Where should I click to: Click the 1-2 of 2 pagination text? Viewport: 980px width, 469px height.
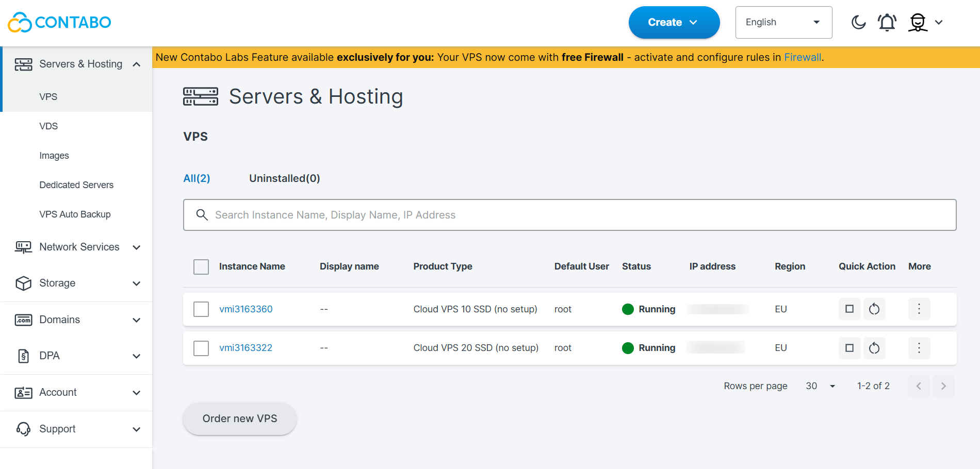tap(873, 386)
